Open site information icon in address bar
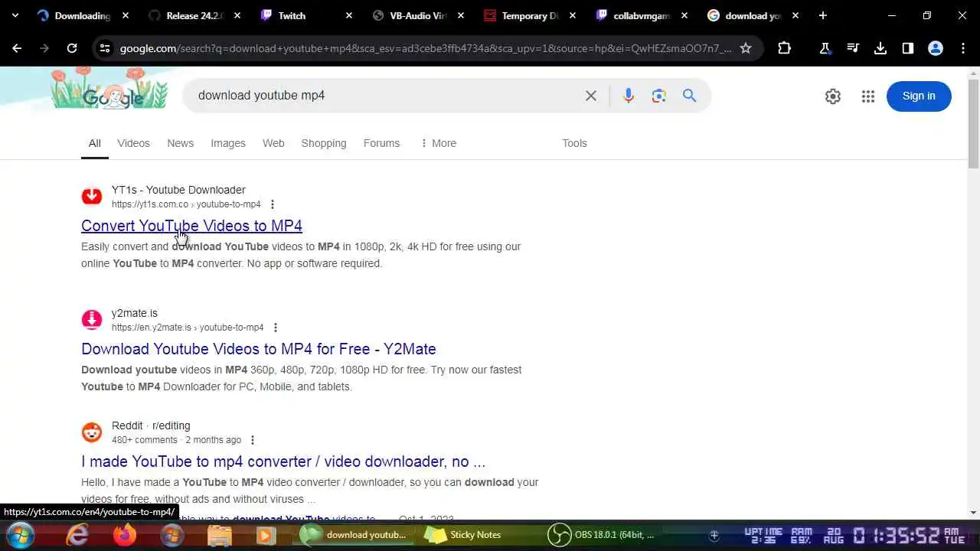980x551 pixels. pos(104,48)
